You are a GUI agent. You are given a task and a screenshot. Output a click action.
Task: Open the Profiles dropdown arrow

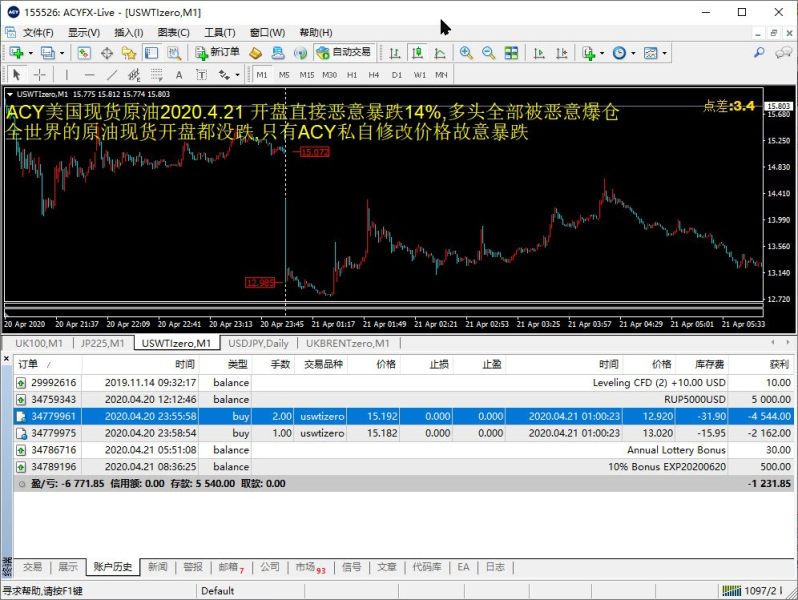pos(62,53)
